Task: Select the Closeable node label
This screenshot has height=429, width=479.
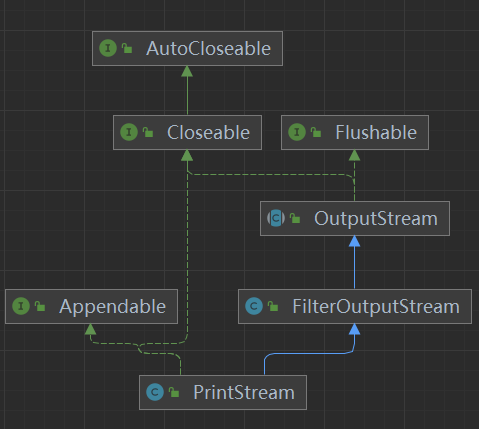Action: tap(209, 132)
